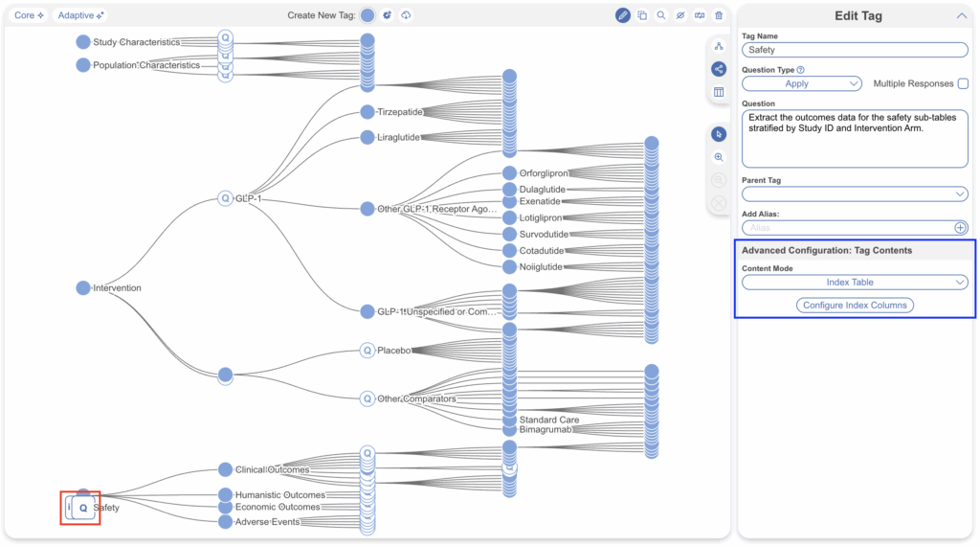Collapse the Edit Tag panel
Viewport: 980px width, 546px height.
pos(961,15)
